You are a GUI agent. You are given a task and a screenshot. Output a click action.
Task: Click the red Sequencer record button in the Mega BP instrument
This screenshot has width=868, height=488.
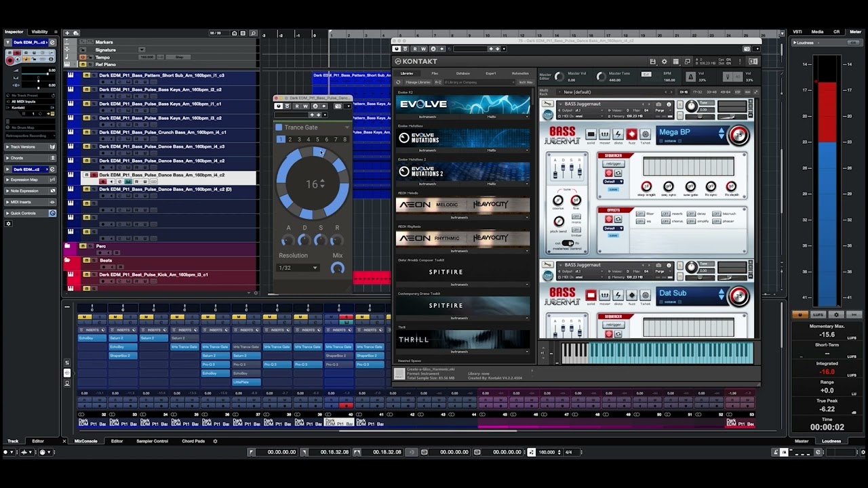click(609, 174)
